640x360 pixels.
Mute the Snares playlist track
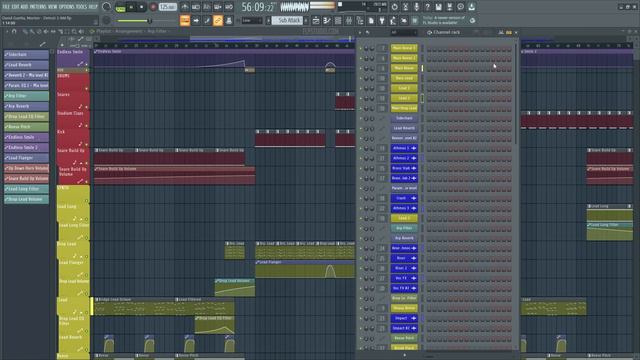click(x=87, y=107)
